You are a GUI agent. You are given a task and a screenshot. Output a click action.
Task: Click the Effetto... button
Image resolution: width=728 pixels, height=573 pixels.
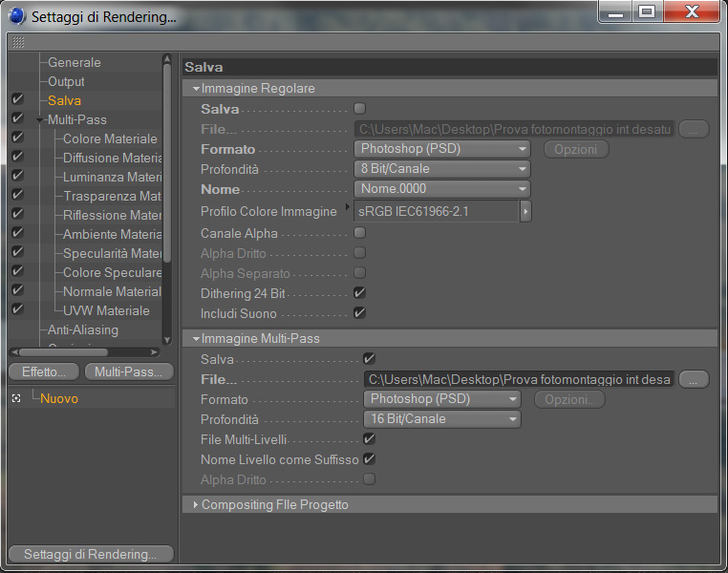click(x=44, y=371)
